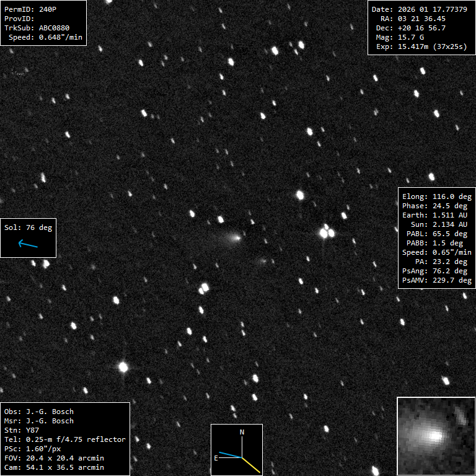Click the RA 03 21 36.45 value

tap(413, 19)
